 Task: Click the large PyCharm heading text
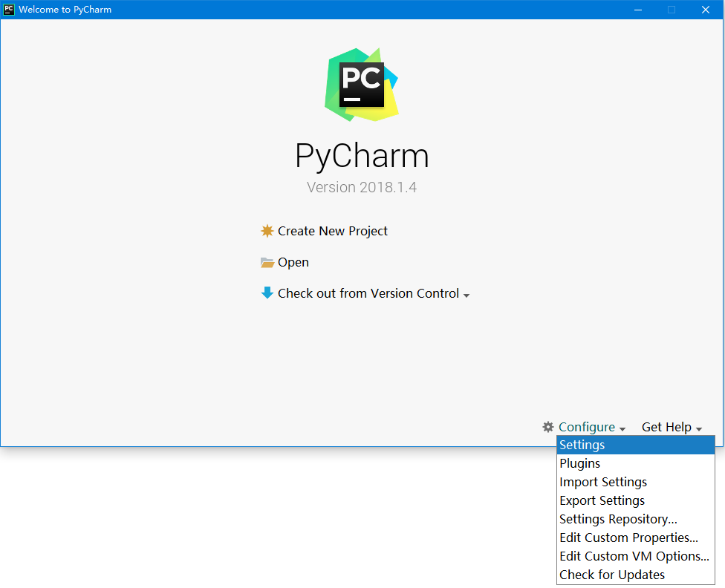tap(362, 156)
